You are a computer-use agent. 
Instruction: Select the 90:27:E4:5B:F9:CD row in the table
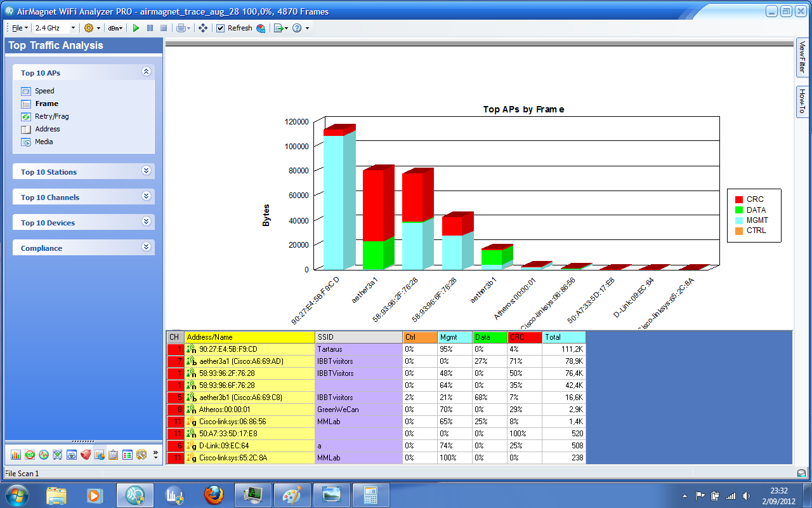coord(376,349)
